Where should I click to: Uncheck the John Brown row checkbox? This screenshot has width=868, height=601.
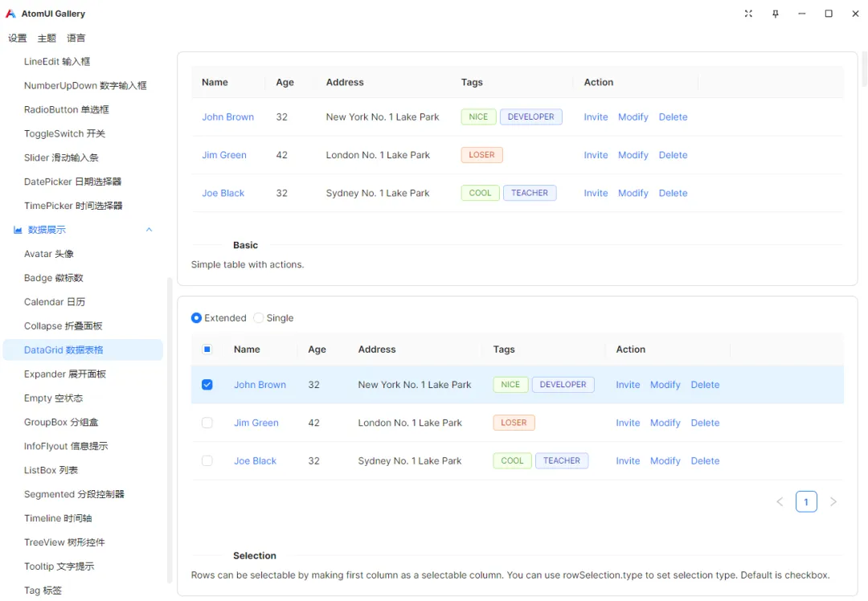[x=207, y=385]
